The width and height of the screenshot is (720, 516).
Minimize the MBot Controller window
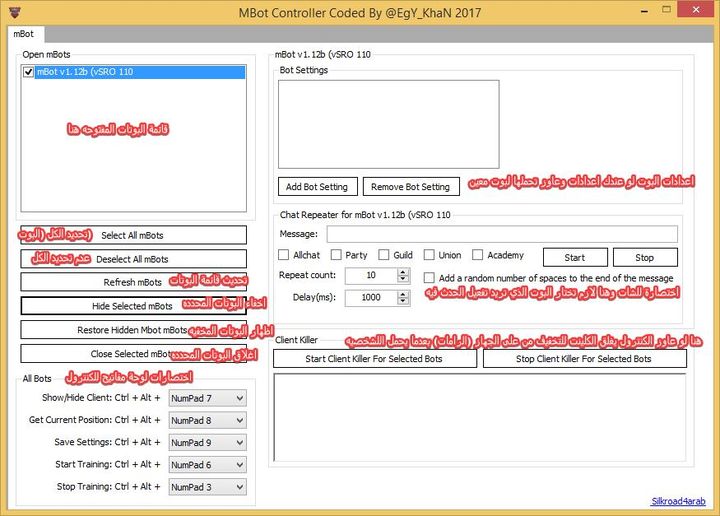[645, 10]
